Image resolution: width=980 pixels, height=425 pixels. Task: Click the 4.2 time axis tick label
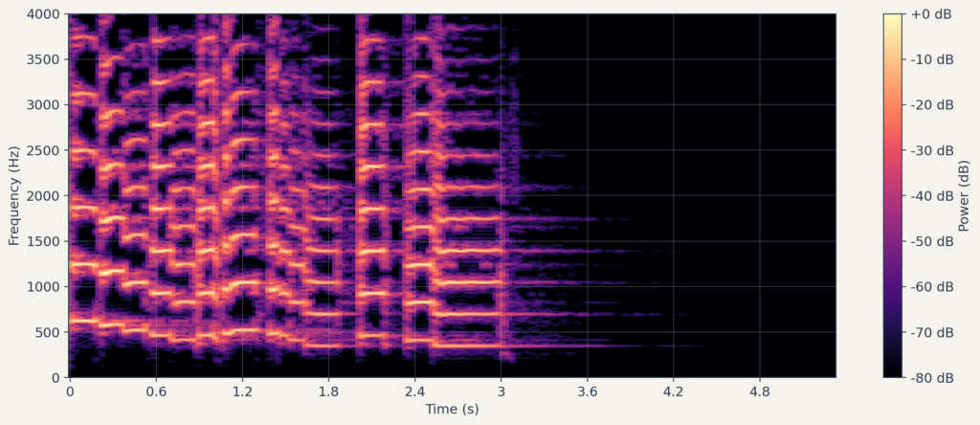tap(673, 391)
